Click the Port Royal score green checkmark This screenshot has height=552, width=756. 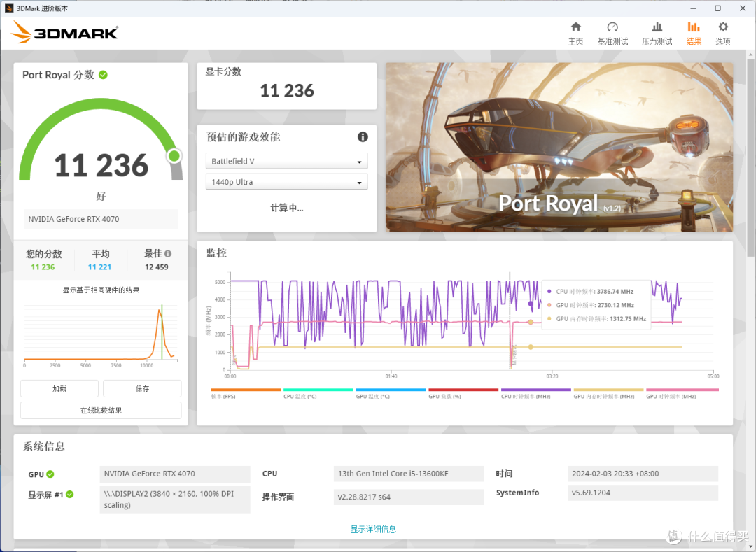tap(103, 75)
